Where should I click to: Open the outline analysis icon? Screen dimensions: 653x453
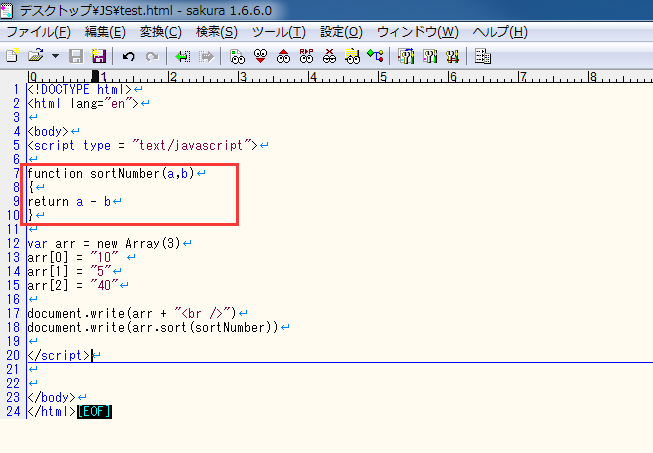pos(375,56)
